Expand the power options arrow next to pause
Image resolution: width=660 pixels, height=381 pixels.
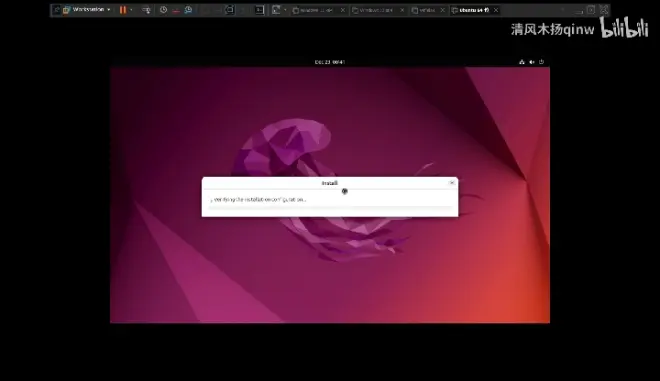(131, 10)
